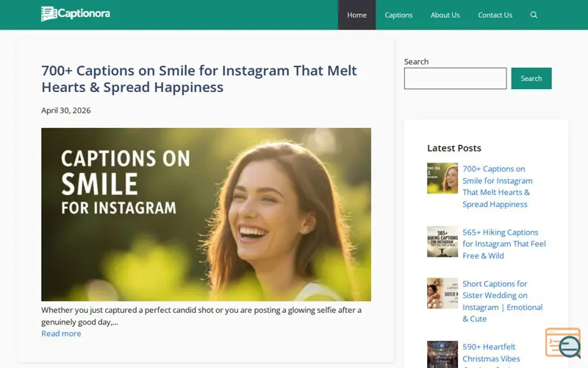Select the April 30, 2026 date text
588x368 pixels.
tap(66, 110)
